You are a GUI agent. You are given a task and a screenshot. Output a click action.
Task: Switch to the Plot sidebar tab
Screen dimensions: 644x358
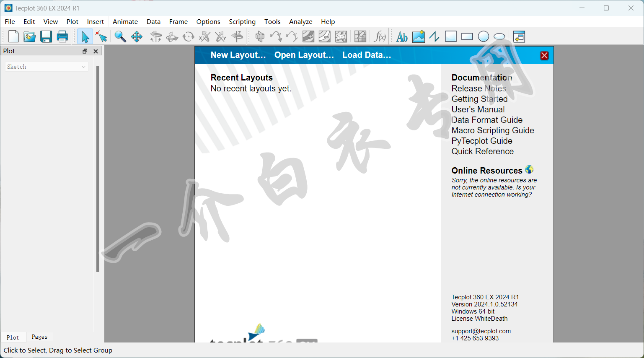(13, 337)
